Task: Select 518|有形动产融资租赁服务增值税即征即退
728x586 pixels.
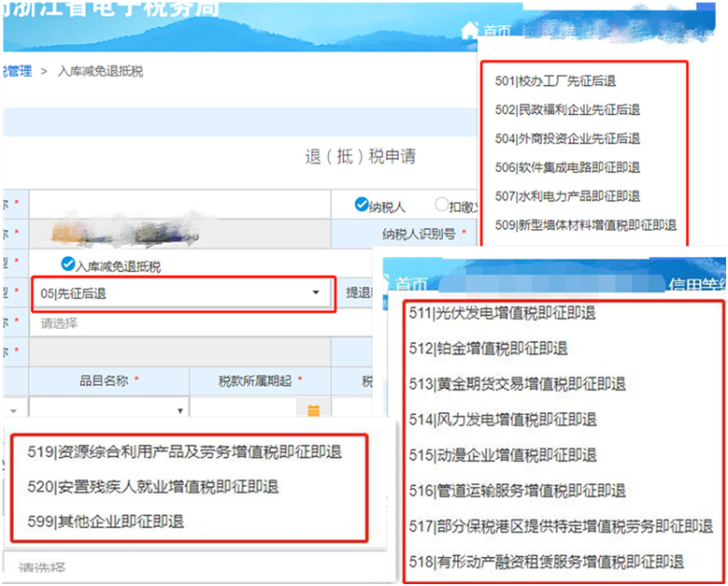Action: [547, 562]
